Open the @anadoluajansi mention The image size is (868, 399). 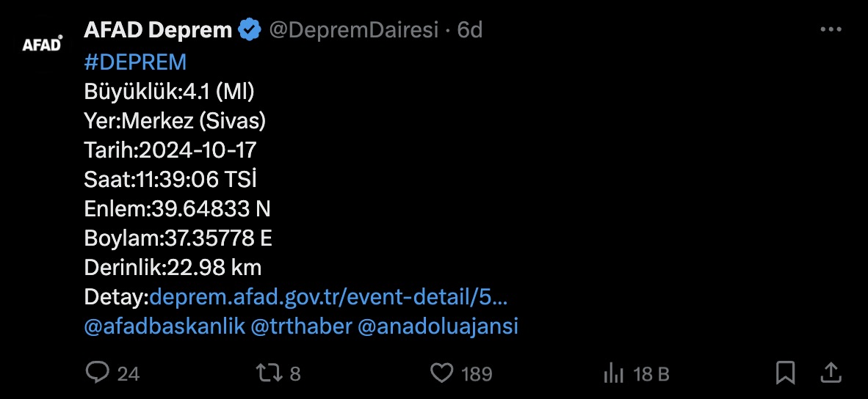coord(438,326)
